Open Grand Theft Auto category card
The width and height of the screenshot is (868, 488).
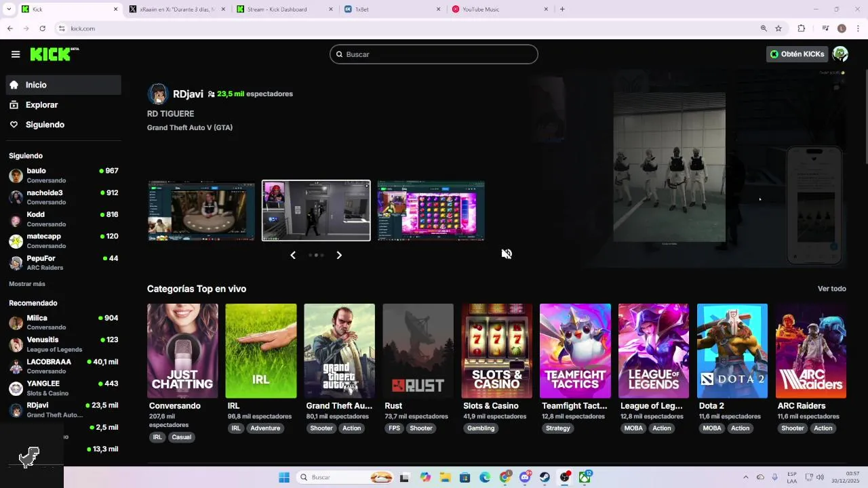(x=339, y=351)
